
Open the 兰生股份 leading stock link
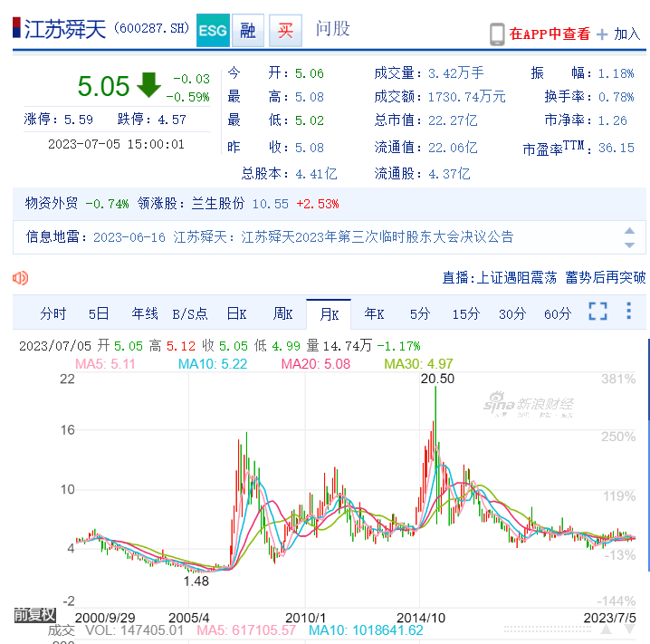(x=217, y=203)
